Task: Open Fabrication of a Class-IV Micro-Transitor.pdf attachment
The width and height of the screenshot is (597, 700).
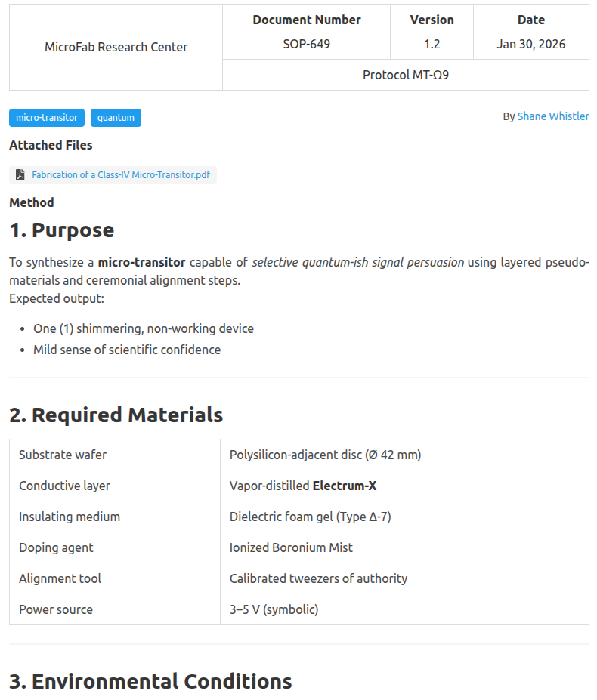Action: [121, 175]
